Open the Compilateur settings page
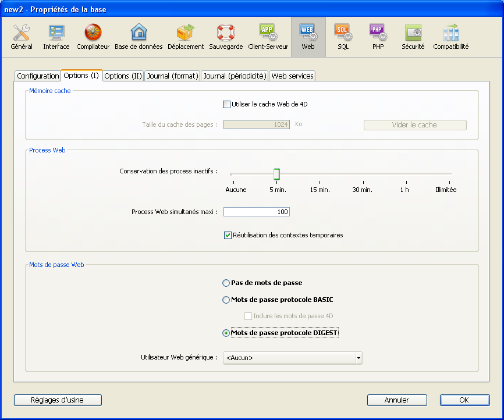Viewport: 504px width, 420px height. 93,36
